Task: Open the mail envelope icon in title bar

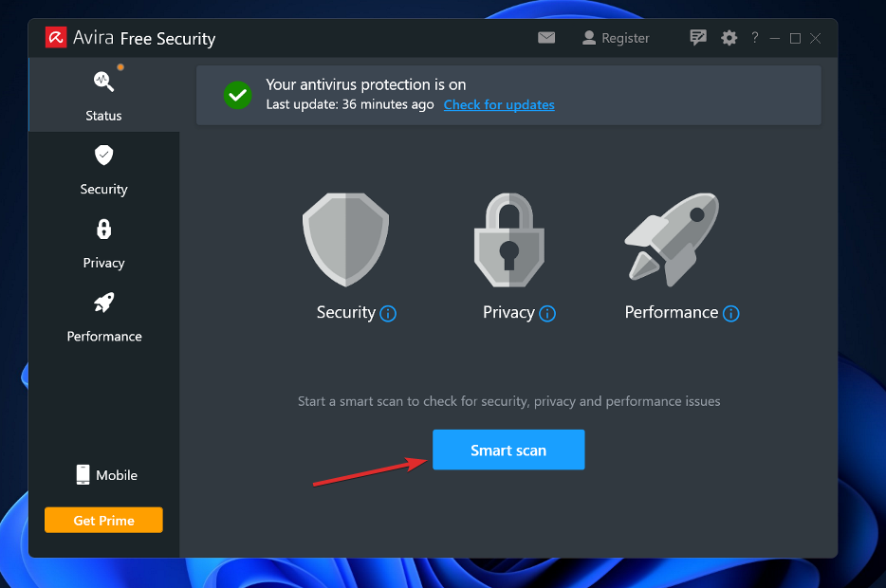Action: click(x=546, y=38)
